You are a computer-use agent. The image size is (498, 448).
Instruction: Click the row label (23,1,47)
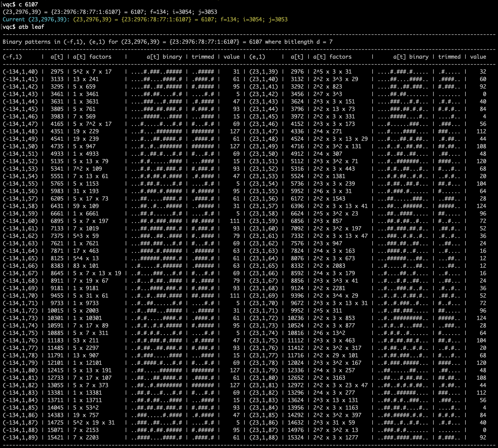[264, 131]
